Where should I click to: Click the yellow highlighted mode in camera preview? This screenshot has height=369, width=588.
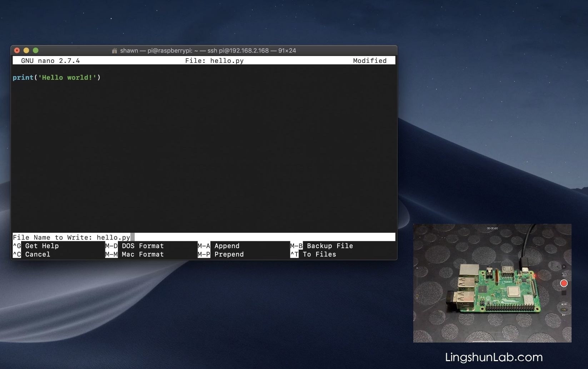(564, 309)
